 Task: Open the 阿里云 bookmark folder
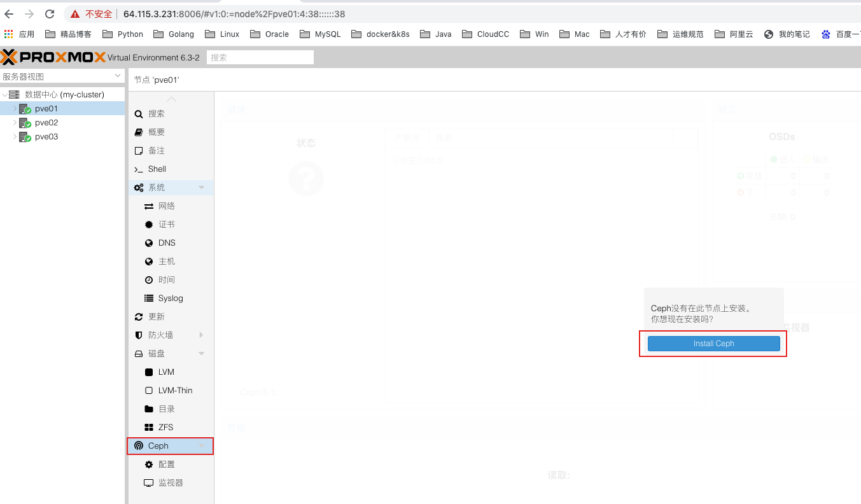click(x=734, y=34)
